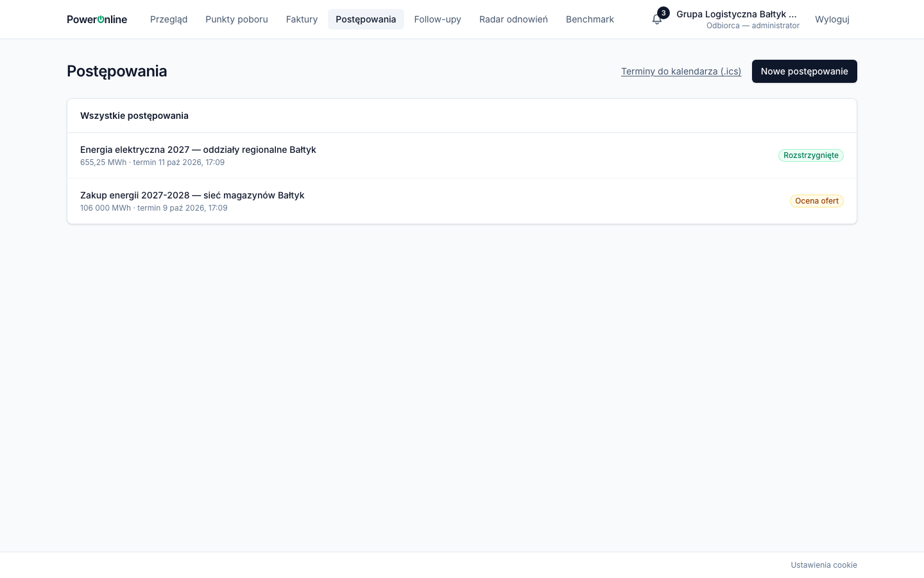Open Grupa Logistyczna Bałtyk account name
This screenshot has height=578, width=924.
(x=737, y=14)
